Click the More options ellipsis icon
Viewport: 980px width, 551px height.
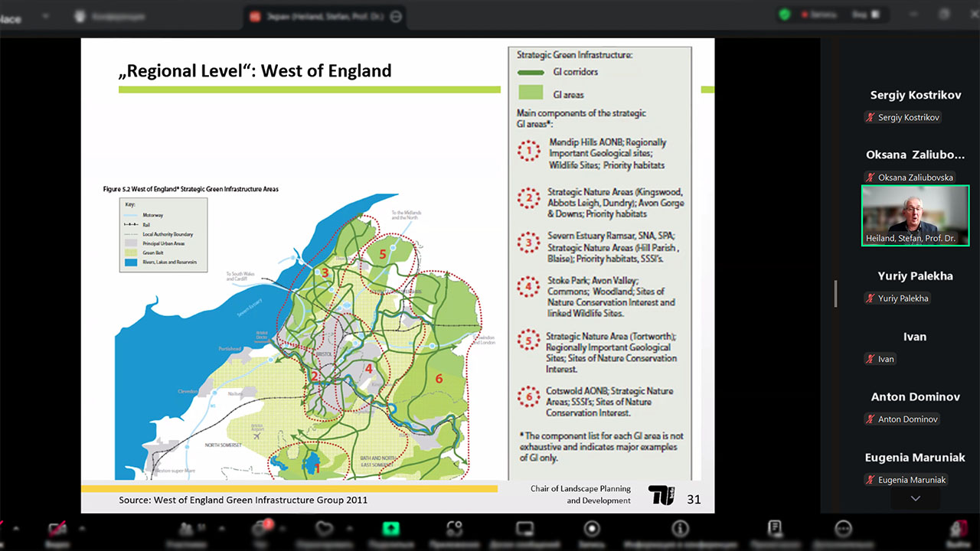(x=843, y=529)
